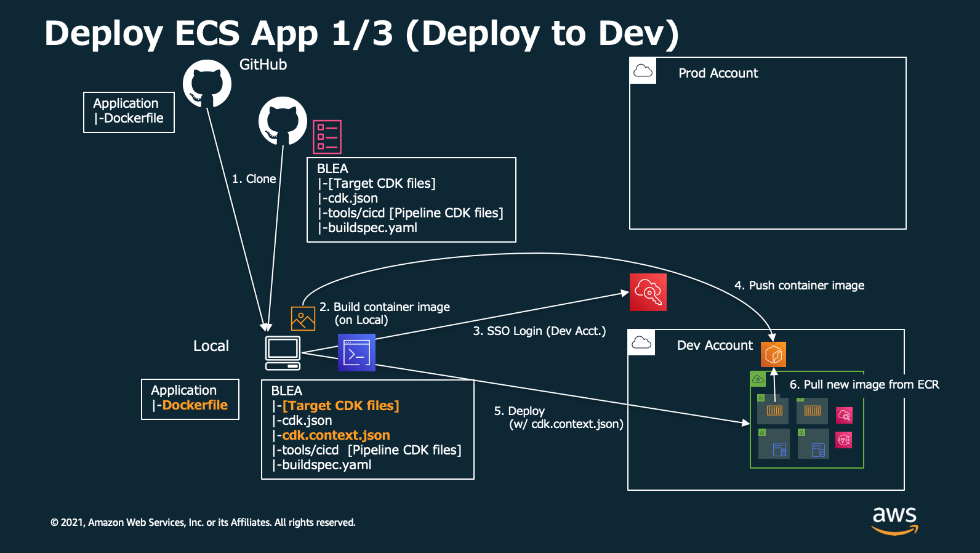Click '|-tools/cicd [Pipeline CDK files]' in GitHub BLEA box

point(410,213)
